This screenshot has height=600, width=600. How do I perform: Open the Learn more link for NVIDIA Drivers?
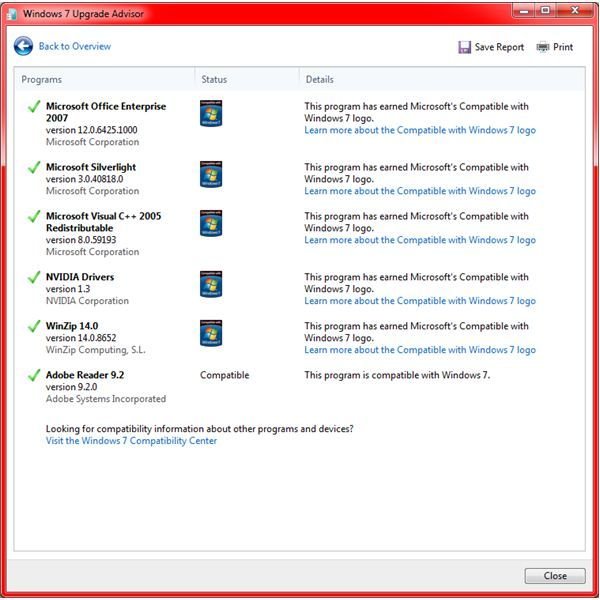[x=420, y=301]
